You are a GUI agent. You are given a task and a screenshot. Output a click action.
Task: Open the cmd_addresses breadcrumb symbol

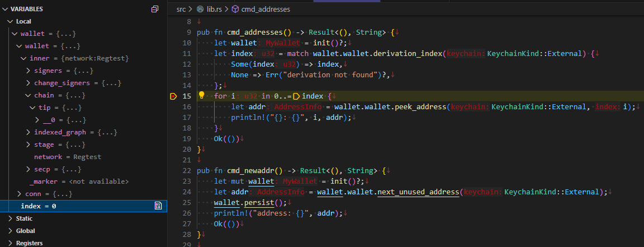[x=266, y=9]
